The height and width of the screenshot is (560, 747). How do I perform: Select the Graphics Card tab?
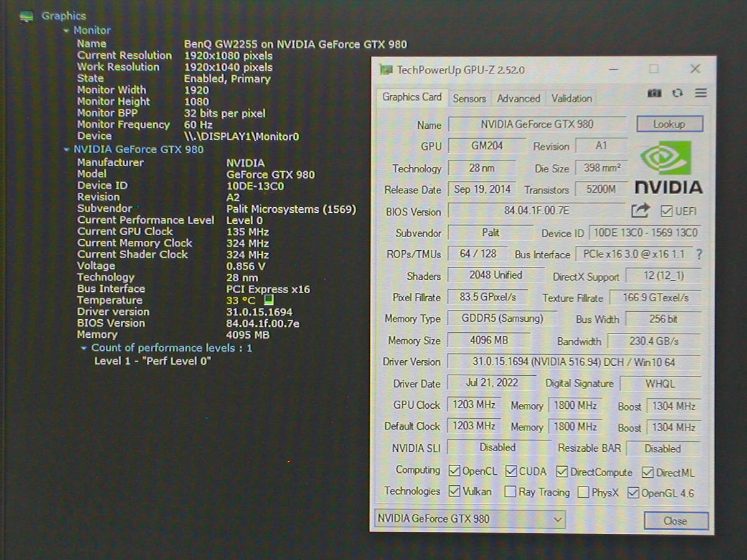(x=412, y=97)
